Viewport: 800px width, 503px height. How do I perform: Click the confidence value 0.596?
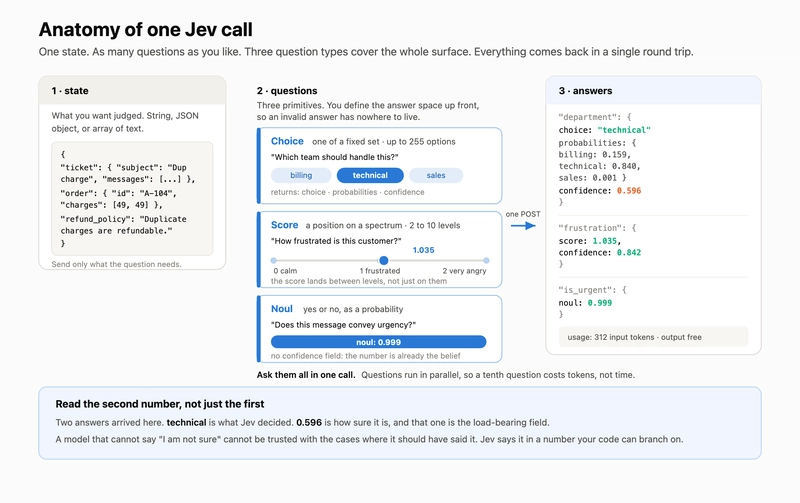(629, 191)
